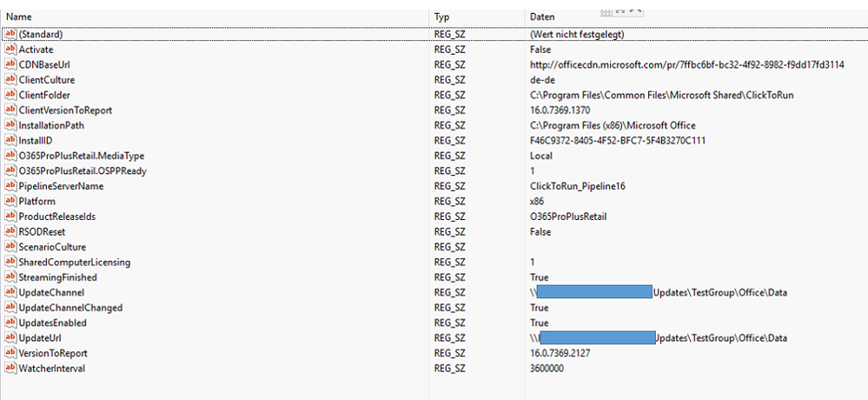Click the "WatcherInterval" name text

coord(52,368)
